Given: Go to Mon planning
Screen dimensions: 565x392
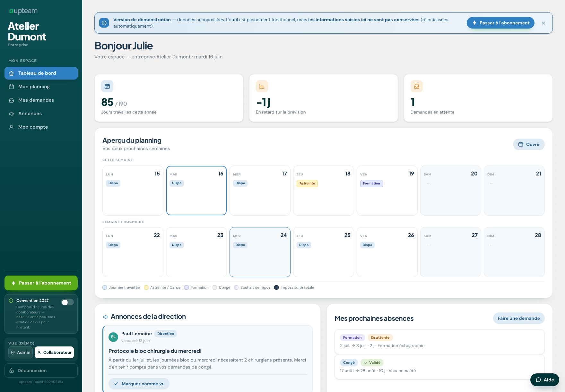Looking at the screenshot, I should 41,87.
